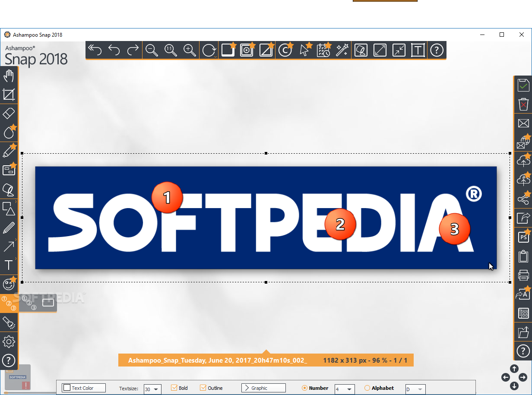Viewport: 532px width, 395px height.
Task: Select the Crop tool
Action: (9, 95)
